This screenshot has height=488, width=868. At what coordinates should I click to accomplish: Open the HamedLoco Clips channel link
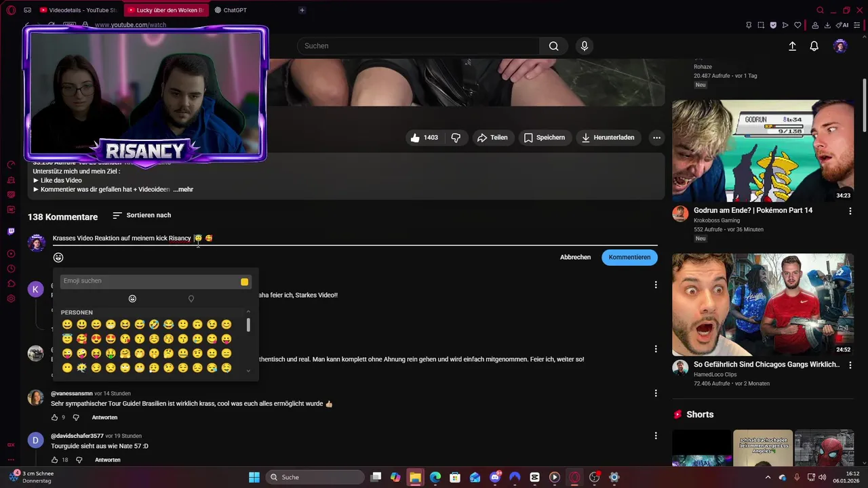[715, 375]
